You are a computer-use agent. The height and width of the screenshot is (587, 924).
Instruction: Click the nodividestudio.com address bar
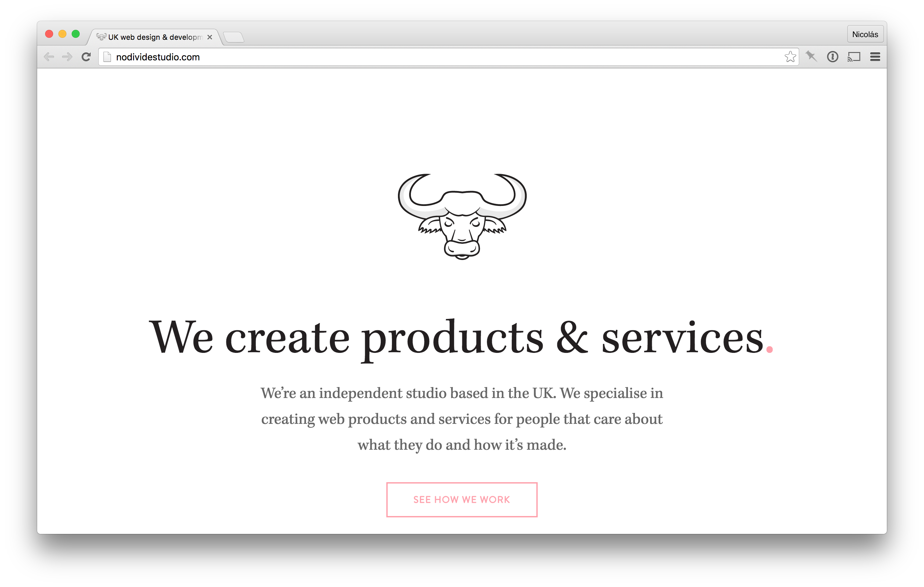click(448, 57)
